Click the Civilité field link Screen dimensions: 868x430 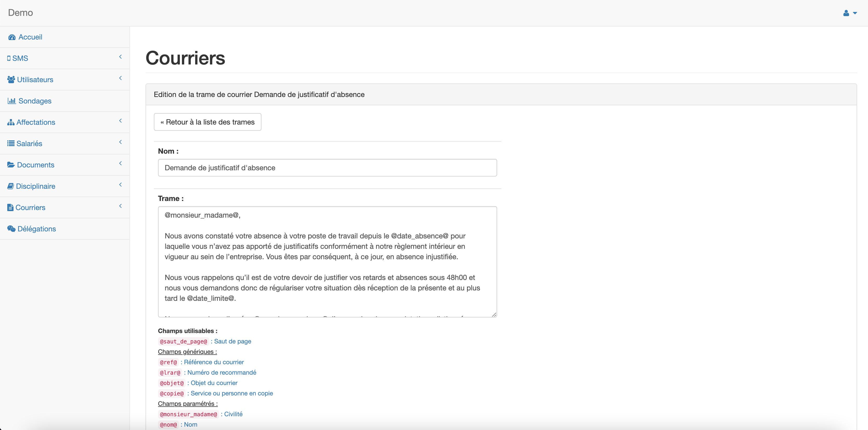[233, 414]
